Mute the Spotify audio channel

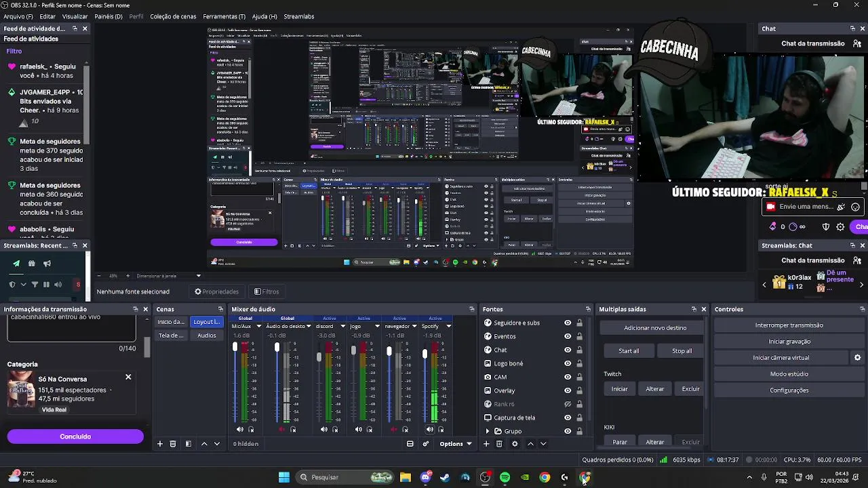pyautogui.click(x=429, y=429)
